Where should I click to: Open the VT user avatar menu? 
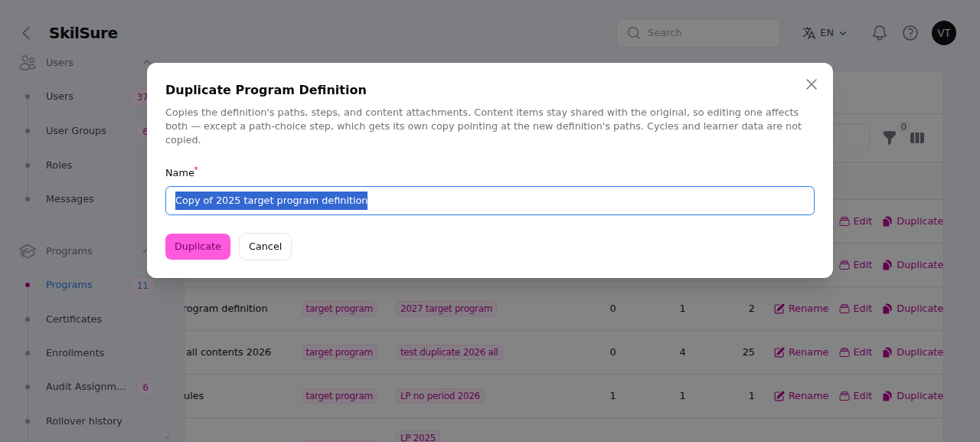click(x=944, y=33)
